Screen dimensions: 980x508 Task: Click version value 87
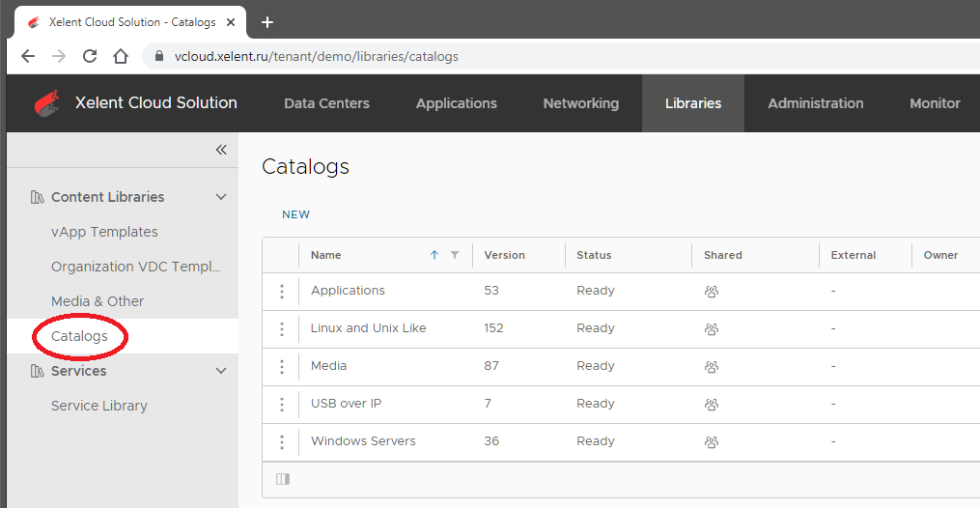pyautogui.click(x=491, y=365)
